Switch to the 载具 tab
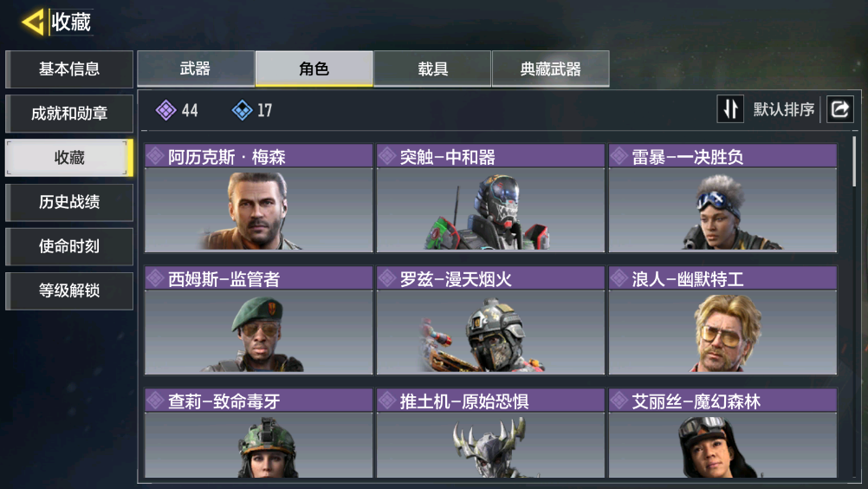Viewport: 868px width, 489px height. pyautogui.click(x=432, y=68)
